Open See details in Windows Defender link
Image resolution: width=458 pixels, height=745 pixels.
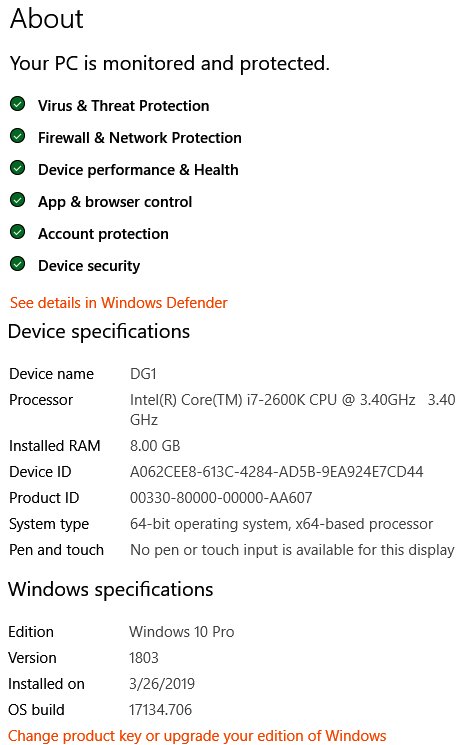point(119,303)
